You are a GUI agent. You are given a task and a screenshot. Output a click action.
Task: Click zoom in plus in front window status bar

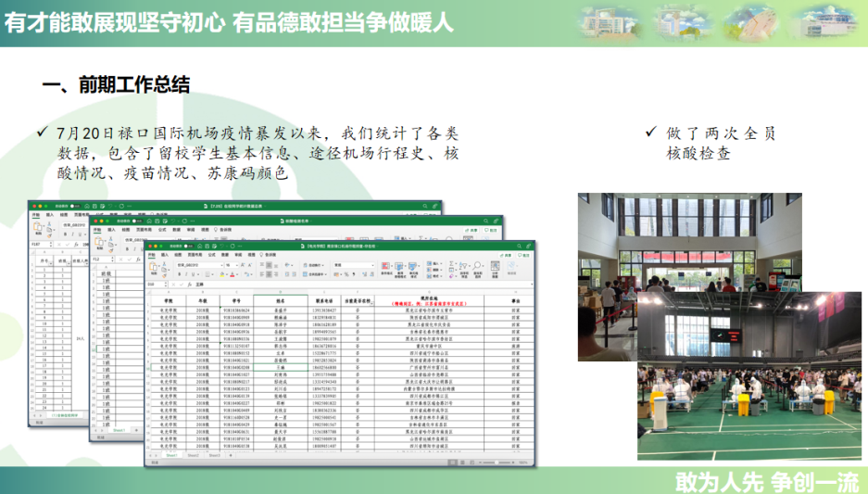[x=513, y=462]
